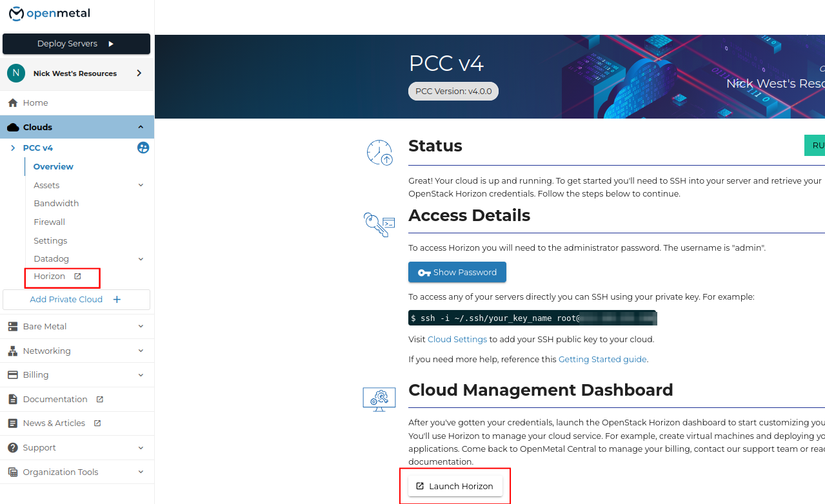This screenshot has height=504, width=825.
Task: Click the Billing card icon
Action: (12, 375)
